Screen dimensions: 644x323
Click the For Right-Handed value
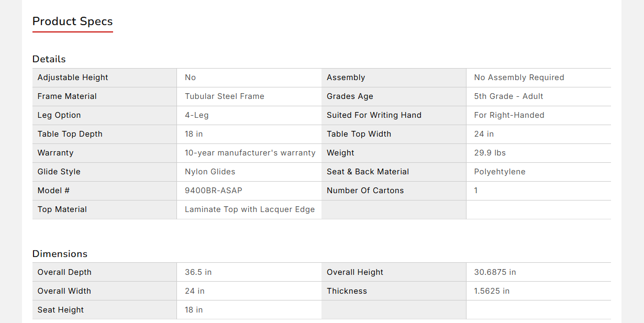(509, 115)
